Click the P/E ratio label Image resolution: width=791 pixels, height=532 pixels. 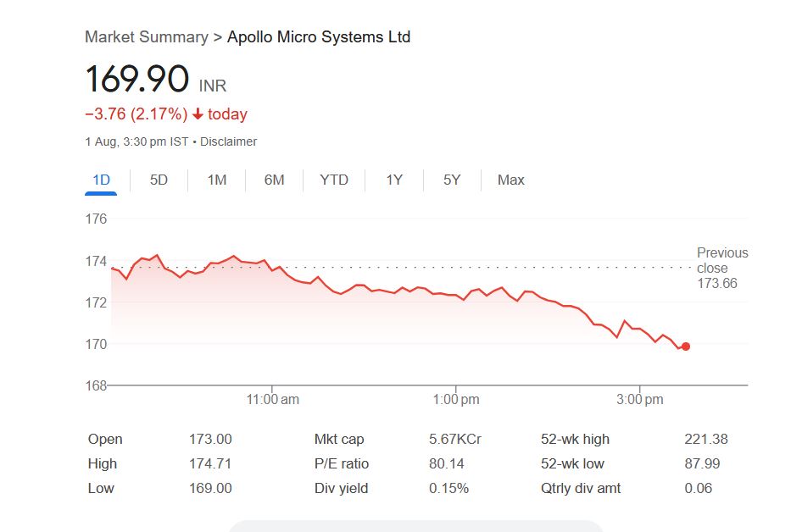(x=341, y=463)
